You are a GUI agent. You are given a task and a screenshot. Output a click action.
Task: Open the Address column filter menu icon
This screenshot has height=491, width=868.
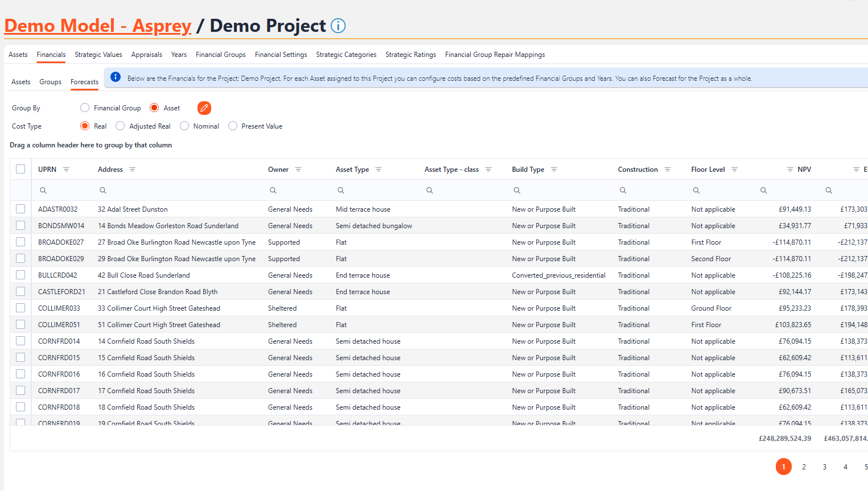tap(133, 170)
